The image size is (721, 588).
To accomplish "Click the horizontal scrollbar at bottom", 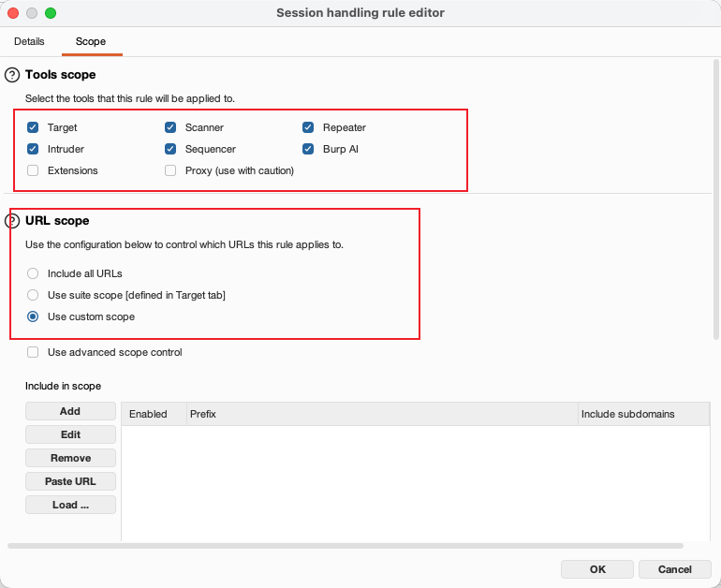I will 346,546.
